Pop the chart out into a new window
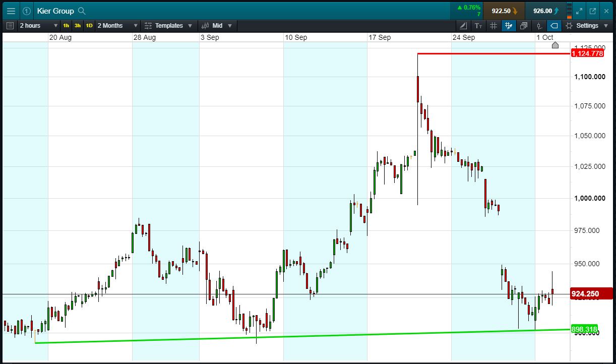Viewport: 616px width, 364px height. (592, 11)
